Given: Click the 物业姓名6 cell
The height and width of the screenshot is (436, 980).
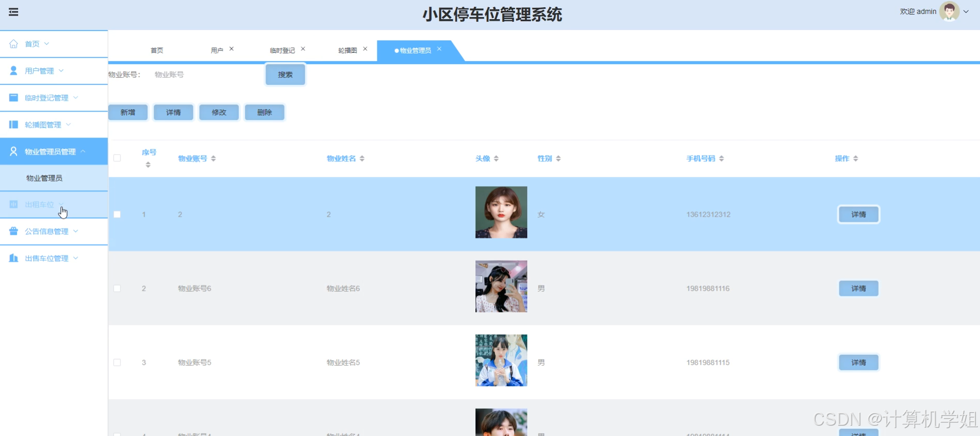Looking at the screenshot, I should (343, 289).
